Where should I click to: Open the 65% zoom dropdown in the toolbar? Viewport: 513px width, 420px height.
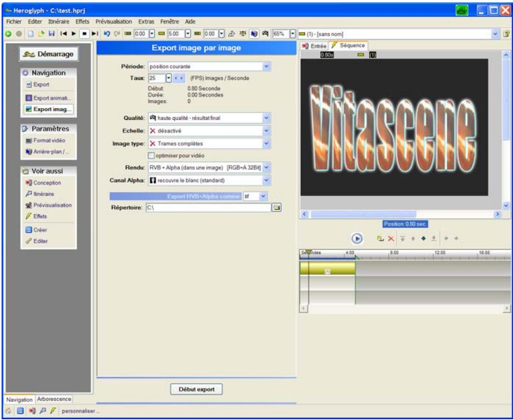pyautogui.click(x=293, y=34)
